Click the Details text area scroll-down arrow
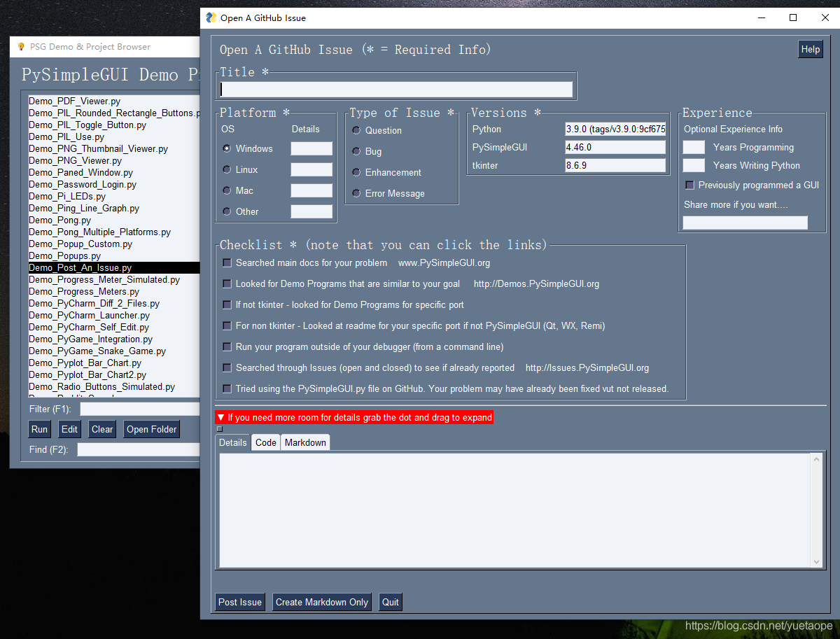This screenshot has width=840, height=639. tap(817, 561)
